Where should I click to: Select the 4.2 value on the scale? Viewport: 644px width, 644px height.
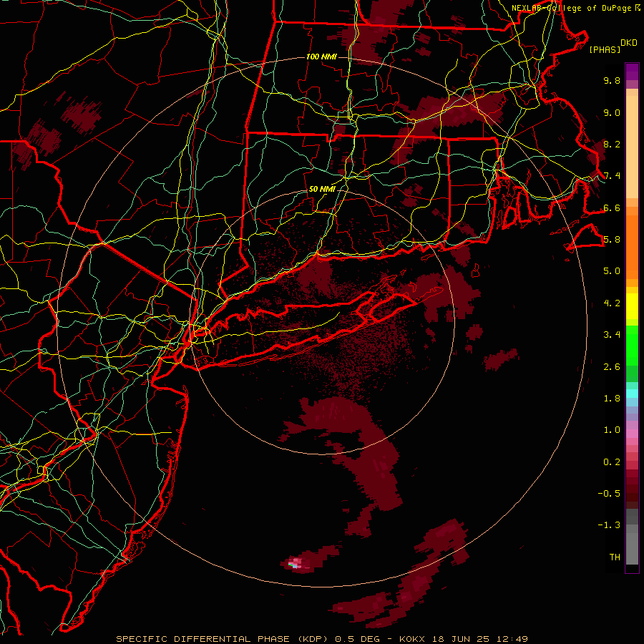tap(612, 303)
